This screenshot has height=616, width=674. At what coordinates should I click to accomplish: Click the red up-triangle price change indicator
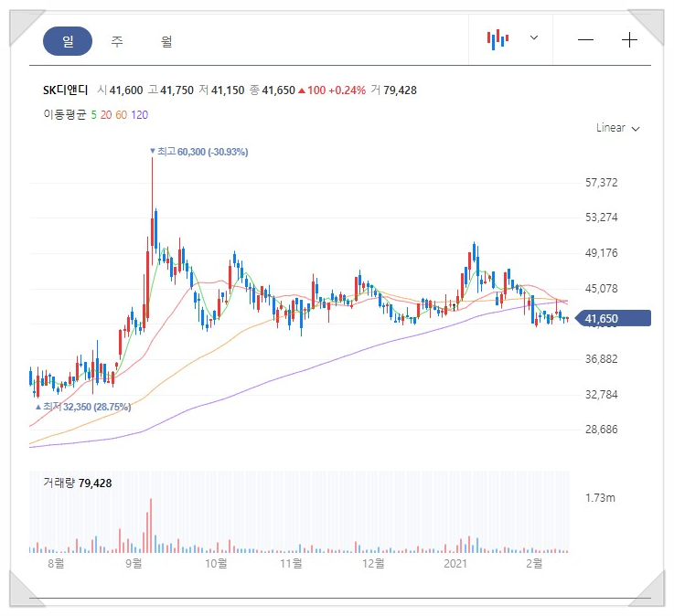coord(302,90)
